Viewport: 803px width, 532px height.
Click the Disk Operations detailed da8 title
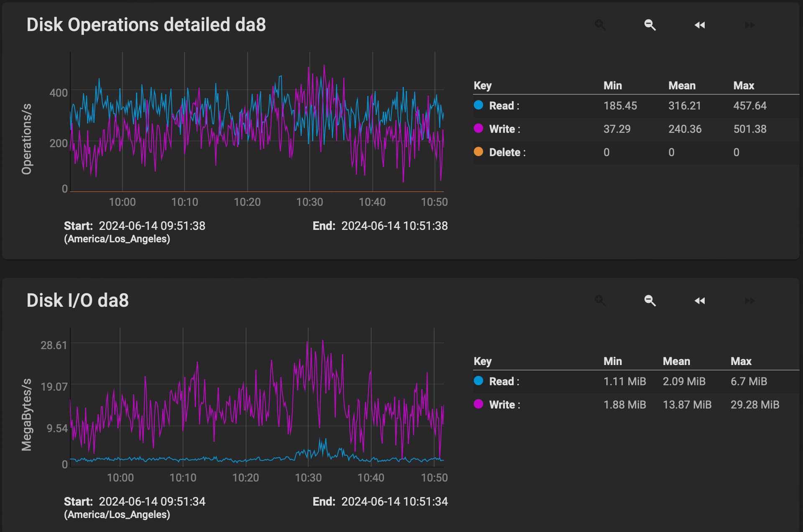point(146,25)
